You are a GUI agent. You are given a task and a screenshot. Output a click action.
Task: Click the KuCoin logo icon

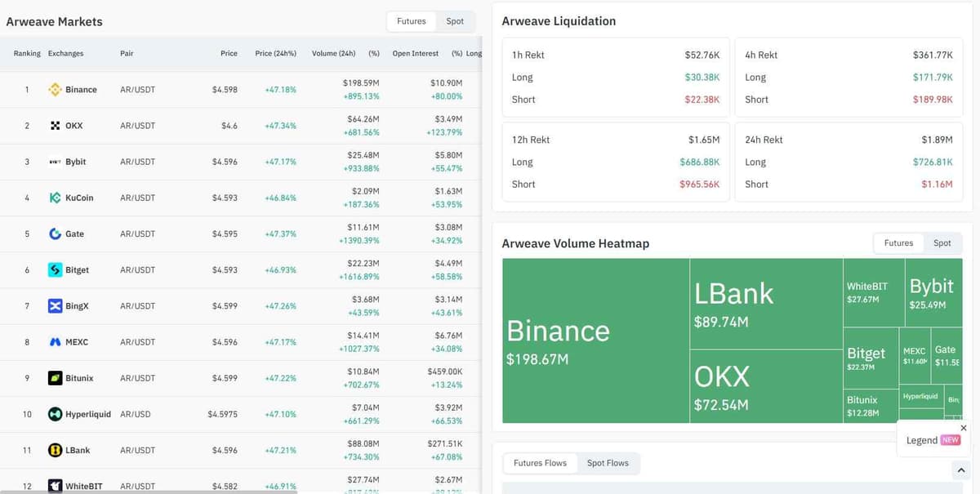click(56, 198)
